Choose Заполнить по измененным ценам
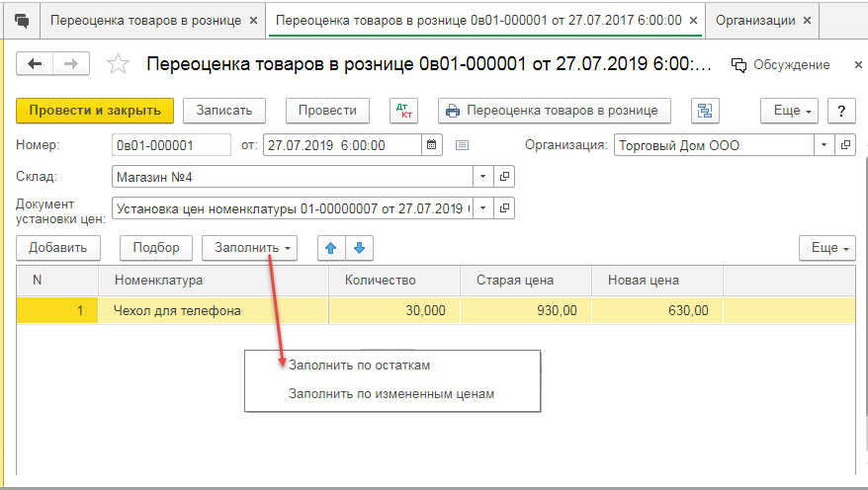868x490 pixels. point(391,393)
